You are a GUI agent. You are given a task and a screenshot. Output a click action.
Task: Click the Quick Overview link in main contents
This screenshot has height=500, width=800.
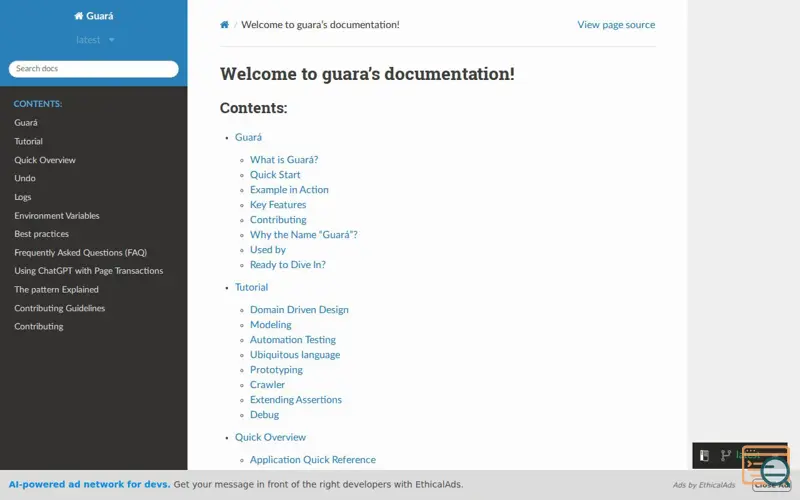[270, 437]
